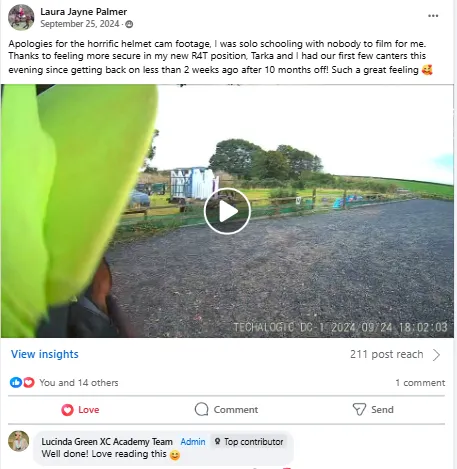Screen dimensions: 457x469
Task: Expand post reach details with the chevron arrow
Action: point(437,355)
